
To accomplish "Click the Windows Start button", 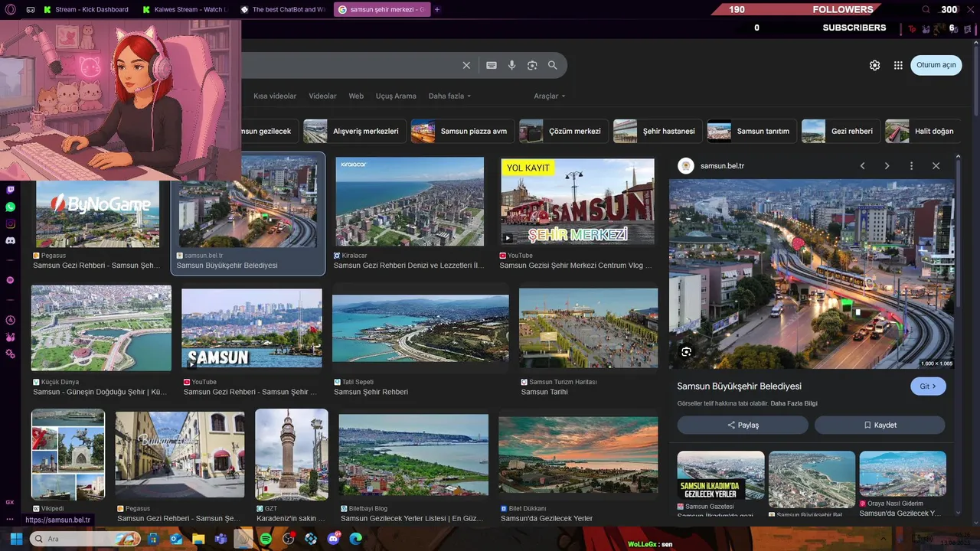I will [x=16, y=539].
